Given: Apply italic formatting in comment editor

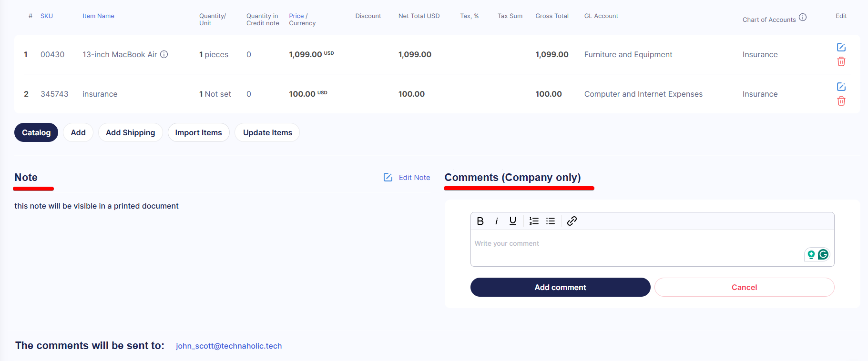Looking at the screenshot, I should coord(497,221).
